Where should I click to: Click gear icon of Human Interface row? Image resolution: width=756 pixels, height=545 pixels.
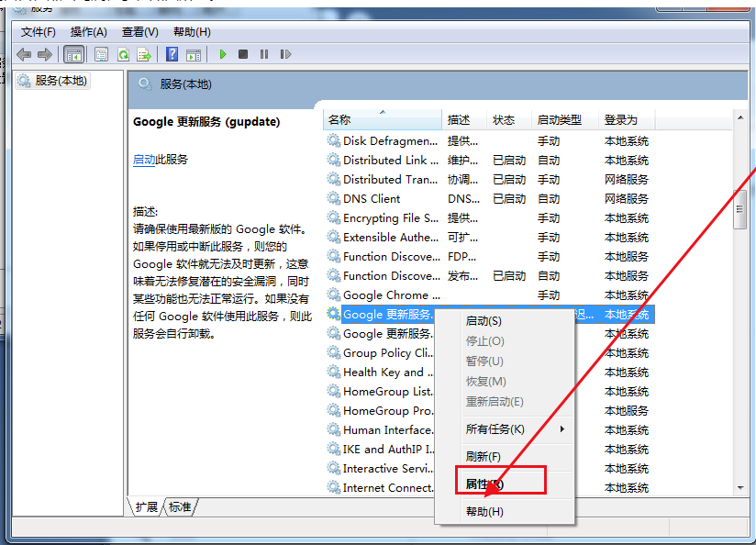coord(333,429)
